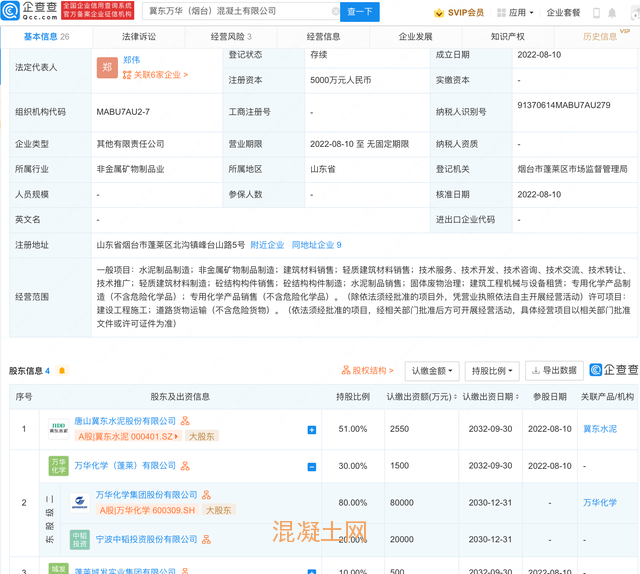The height and width of the screenshot is (574, 640).
Task: Click equity structure icon next to 唐山冀东水泥
Action: pos(185,422)
